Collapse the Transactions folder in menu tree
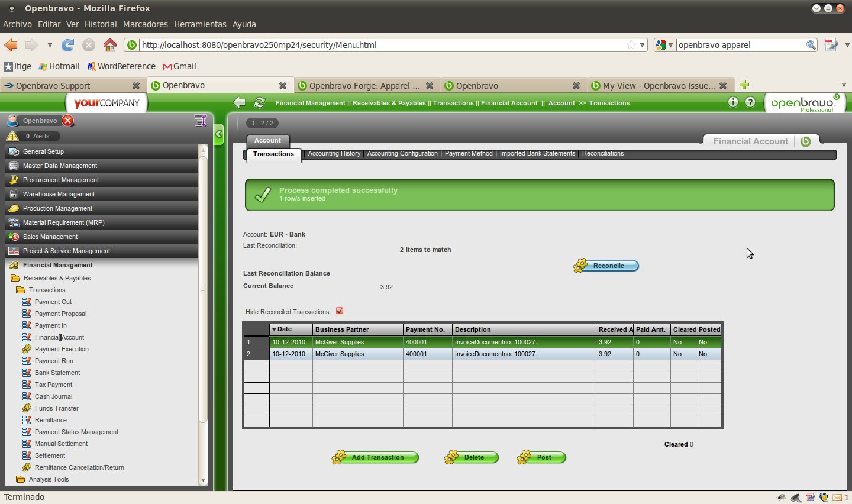852x504 pixels. tap(21, 290)
